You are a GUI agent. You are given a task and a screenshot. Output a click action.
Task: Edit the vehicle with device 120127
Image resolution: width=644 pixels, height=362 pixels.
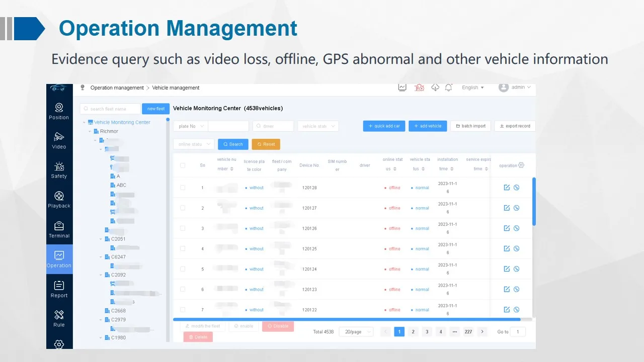tap(507, 208)
